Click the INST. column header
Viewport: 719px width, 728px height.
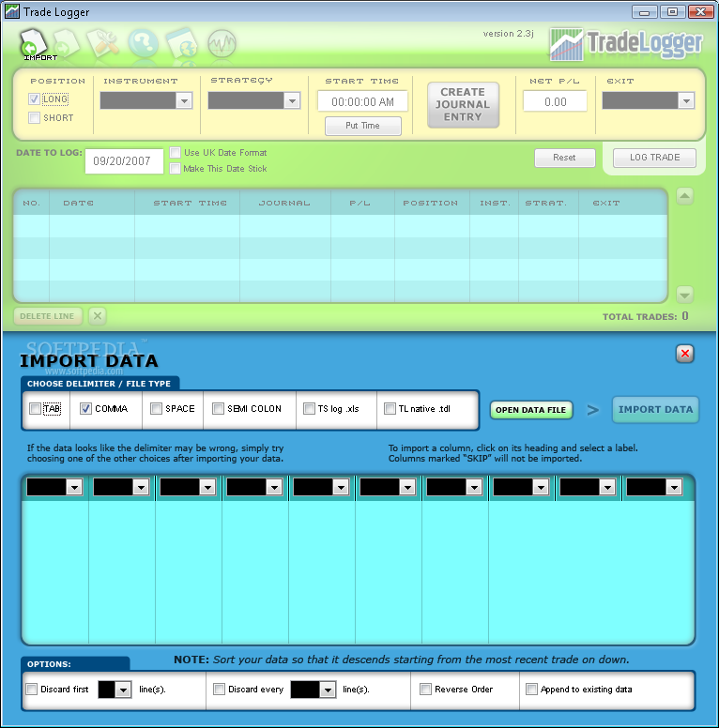click(x=495, y=203)
